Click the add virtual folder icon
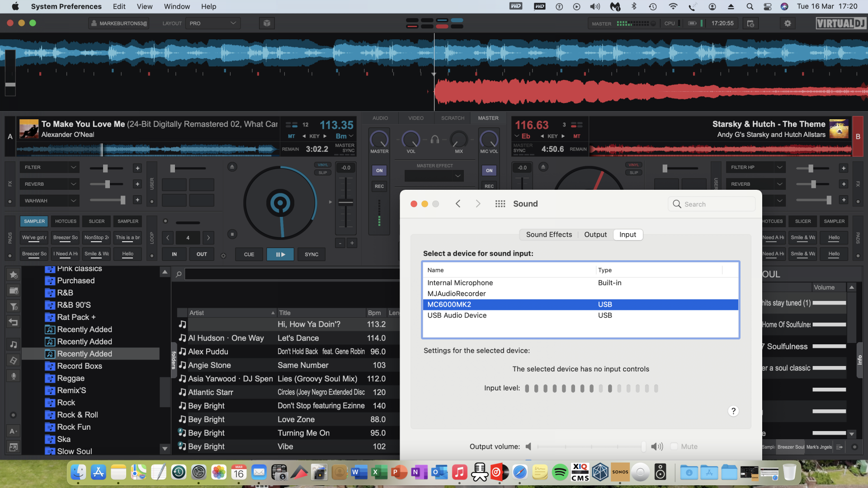This screenshot has width=868, height=488. pyautogui.click(x=14, y=291)
